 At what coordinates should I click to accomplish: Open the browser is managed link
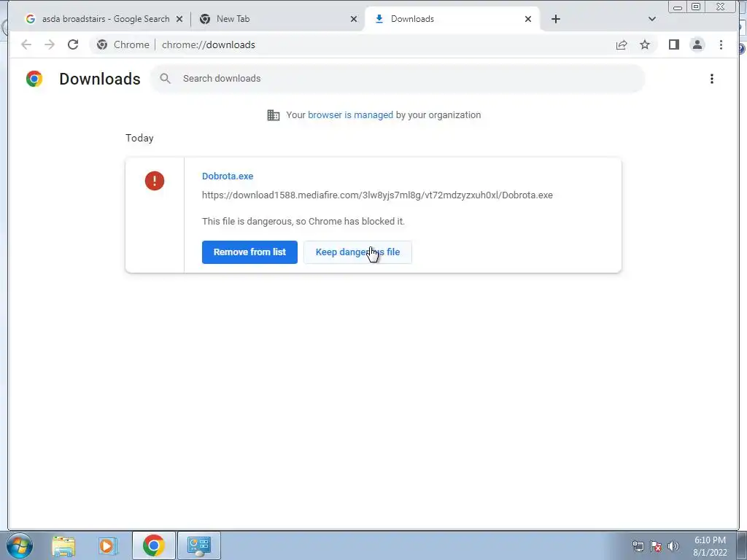point(351,114)
